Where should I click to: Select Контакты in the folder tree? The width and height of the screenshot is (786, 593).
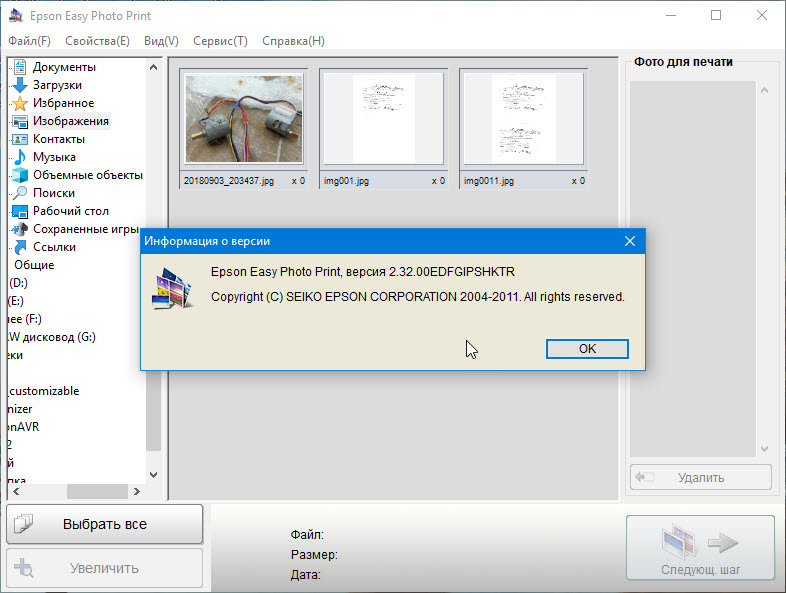pyautogui.click(x=59, y=139)
